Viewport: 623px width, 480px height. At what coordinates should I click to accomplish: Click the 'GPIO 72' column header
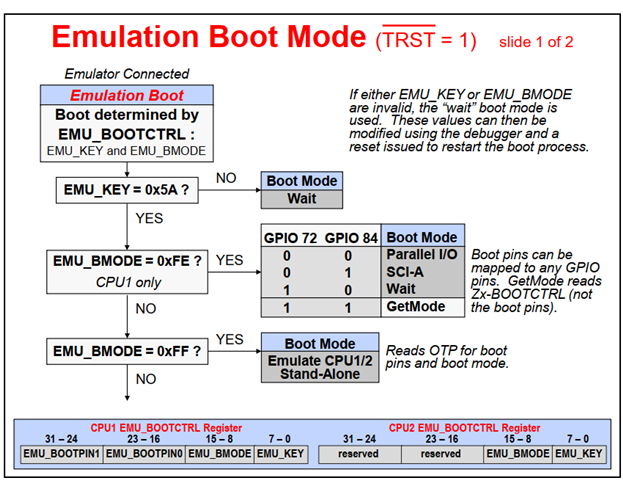[290, 238]
